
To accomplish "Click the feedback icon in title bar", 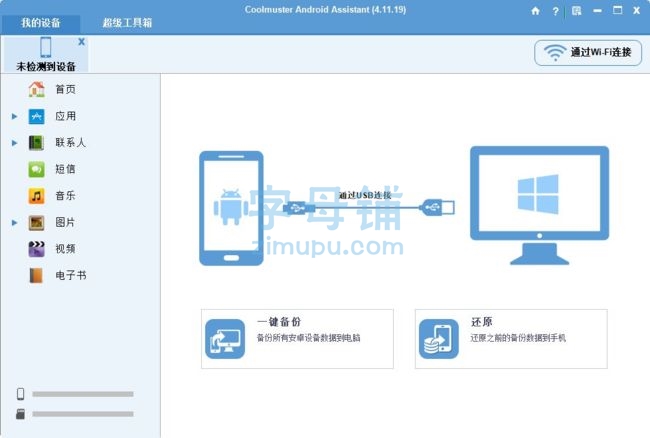I will pos(576,11).
